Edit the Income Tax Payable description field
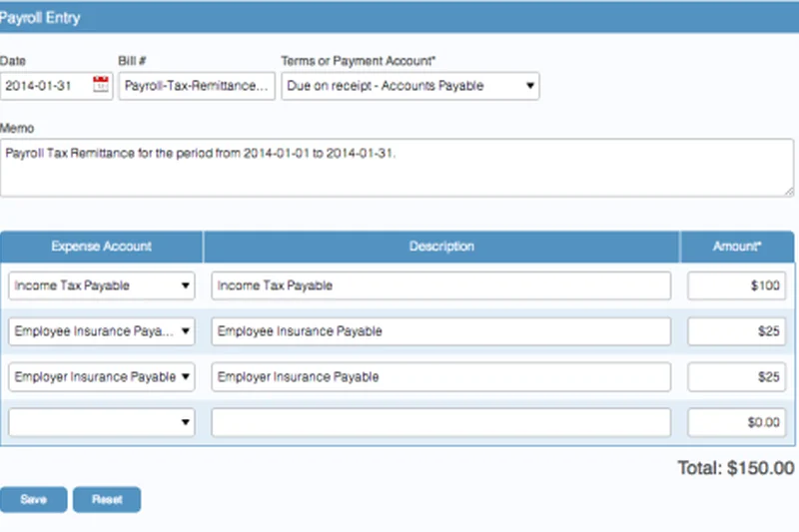This screenshot has height=532, width=799. click(x=440, y=285)
